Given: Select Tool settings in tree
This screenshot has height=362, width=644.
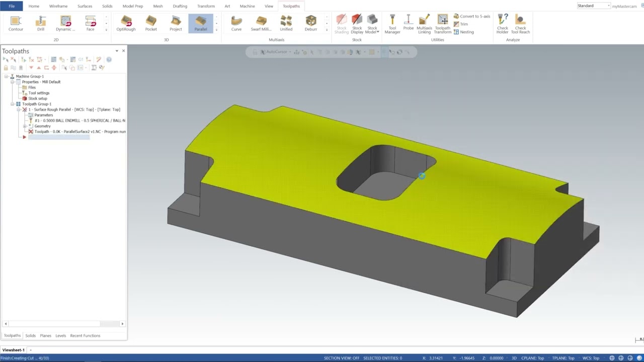Looking at the screenshot, I should pyautogui.click(x=39, y=93).
